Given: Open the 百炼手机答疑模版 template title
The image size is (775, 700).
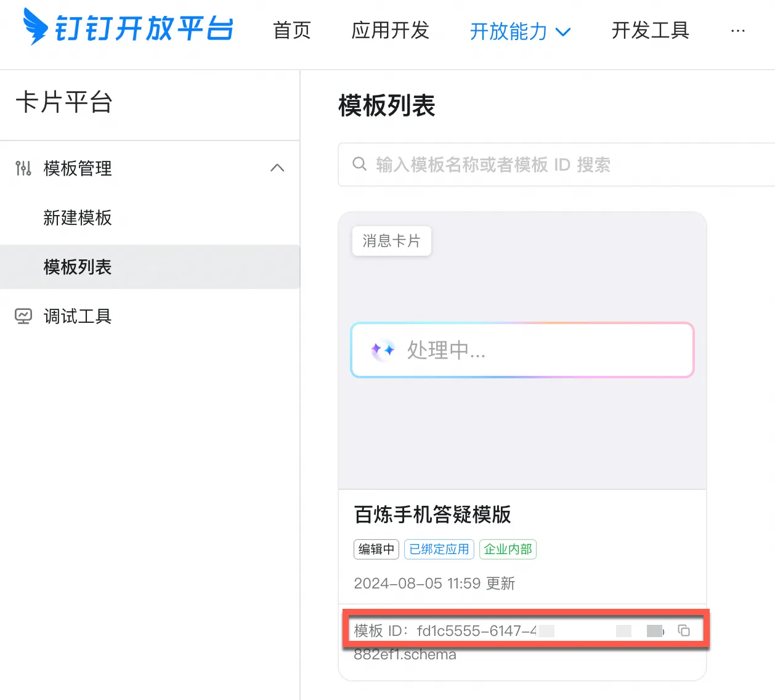Looking at the screenshot, I should (432, 514).
